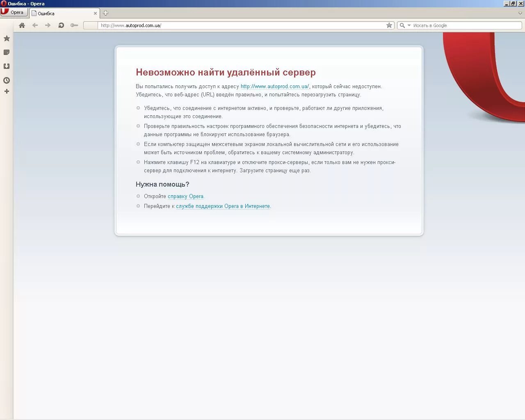Expand the search engine dropdown arrow
The image size is (525, 420).
pos(409,25)
